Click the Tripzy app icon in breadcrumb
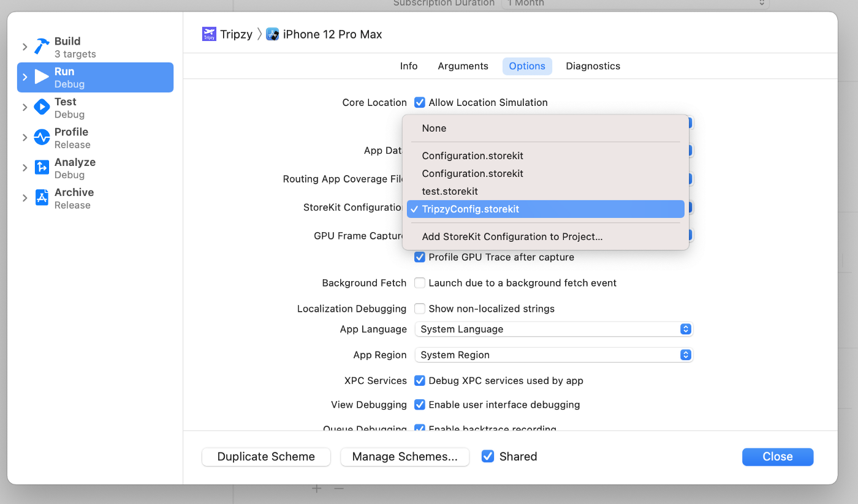 pyautogui.click(x=209, y=34)
